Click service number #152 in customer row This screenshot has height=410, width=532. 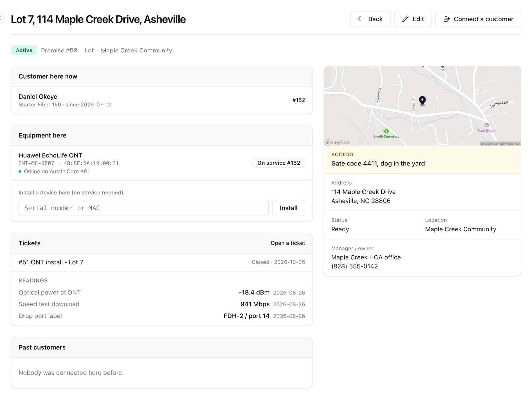tap(298, 100)
